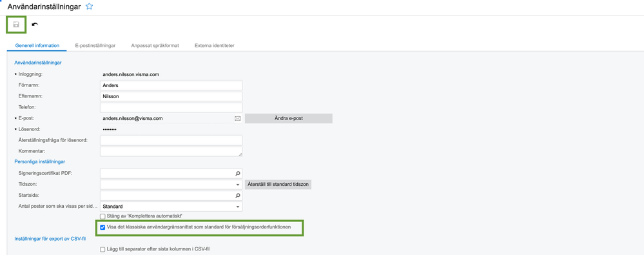The width and height of the screenshot is (644, 255).
Task: Click into the Telefon input field
Action: click(171, 107)
